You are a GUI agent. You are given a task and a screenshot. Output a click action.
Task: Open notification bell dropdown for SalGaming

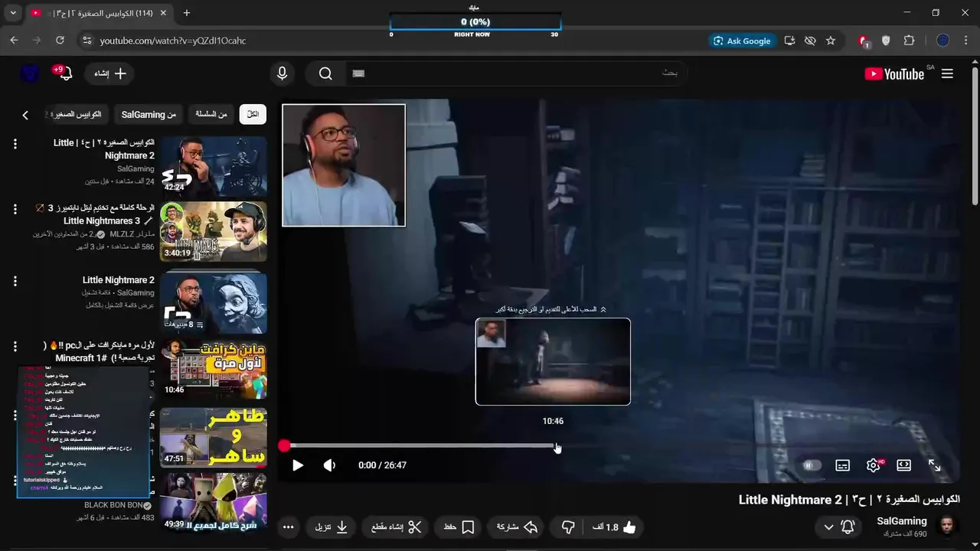tap(838, 527)
